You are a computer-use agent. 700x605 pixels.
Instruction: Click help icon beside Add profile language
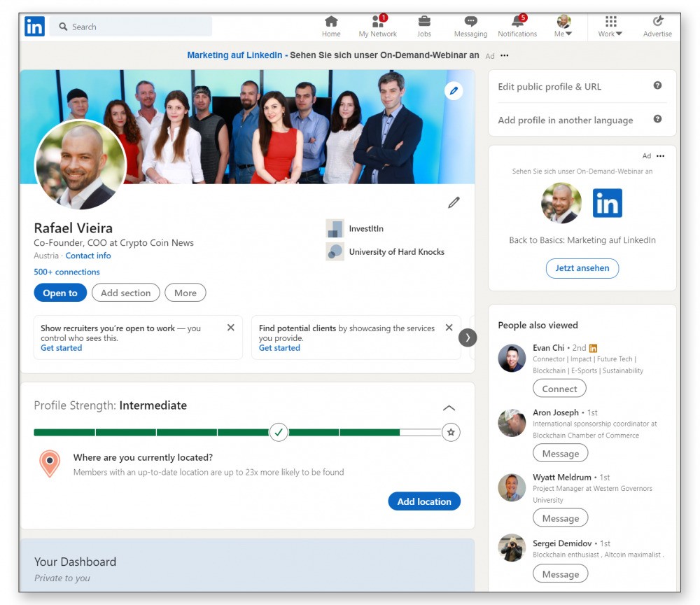tap(657, 119)
